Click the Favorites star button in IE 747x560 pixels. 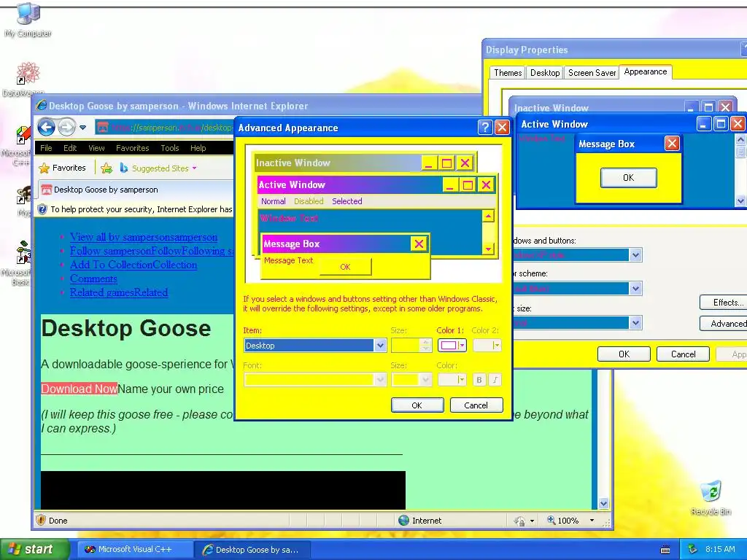(63, 168)
